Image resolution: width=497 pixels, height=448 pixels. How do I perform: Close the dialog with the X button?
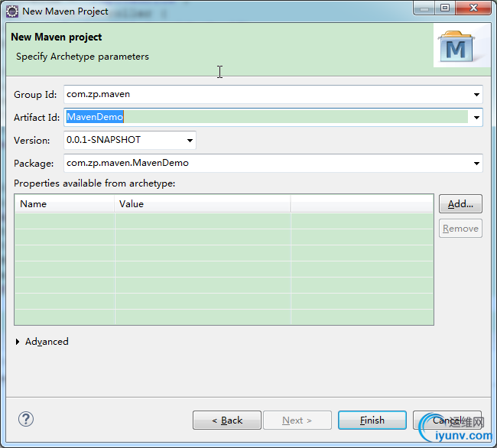473,8
